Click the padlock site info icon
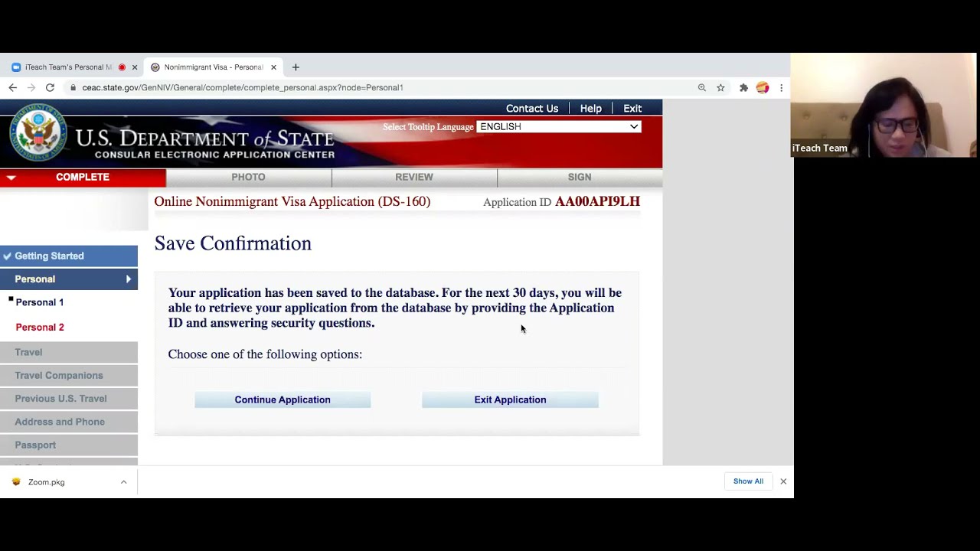The height and width of the screenshot is (551, 980). [73, 87]
